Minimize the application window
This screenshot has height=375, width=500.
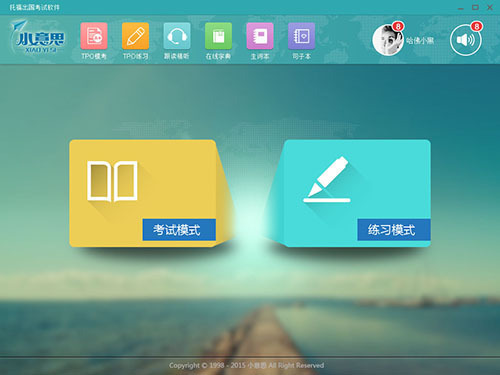tap(461, 8)
